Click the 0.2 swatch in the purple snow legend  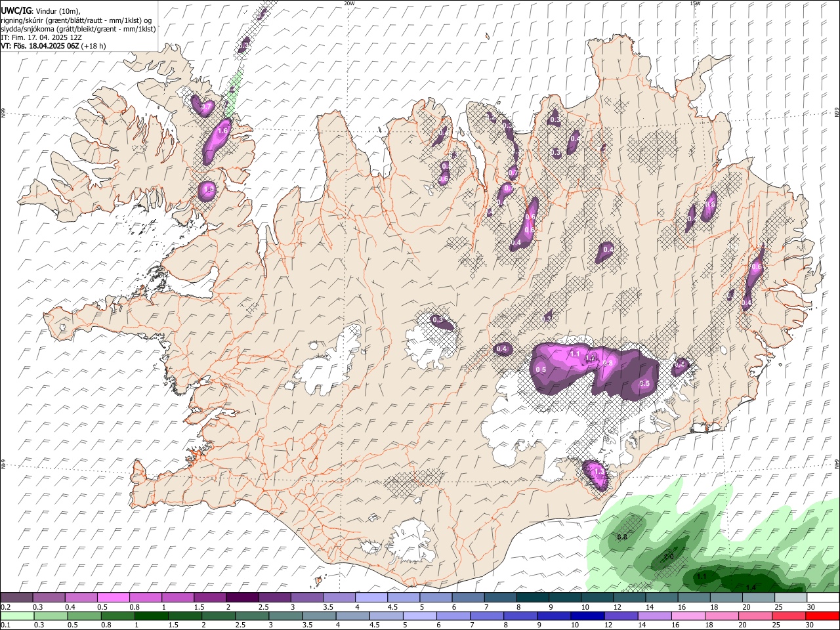16,597
